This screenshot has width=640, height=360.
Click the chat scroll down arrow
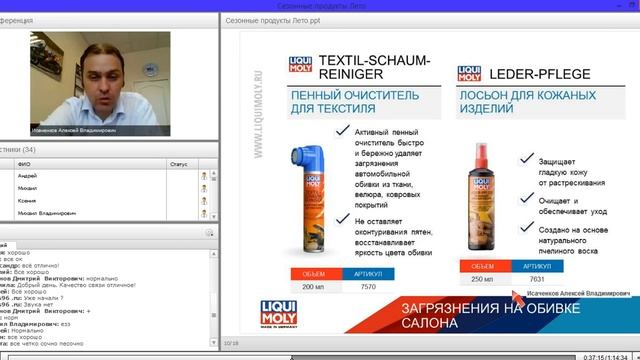tap(213, 342)
